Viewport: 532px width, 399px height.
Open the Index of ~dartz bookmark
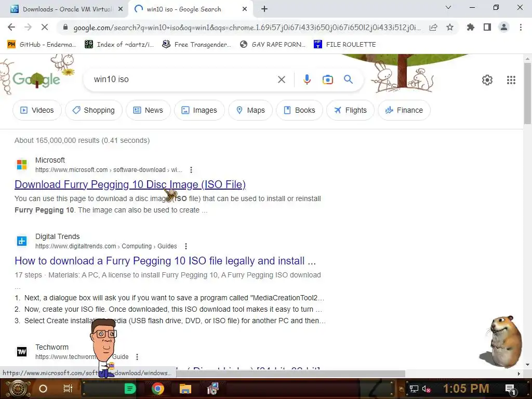(x=119, y=45)
